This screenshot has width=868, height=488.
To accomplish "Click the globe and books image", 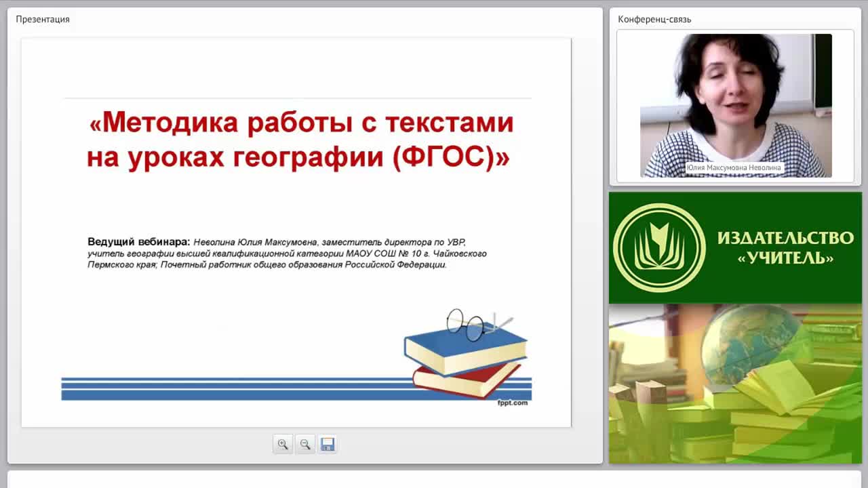I will (735, 384).
